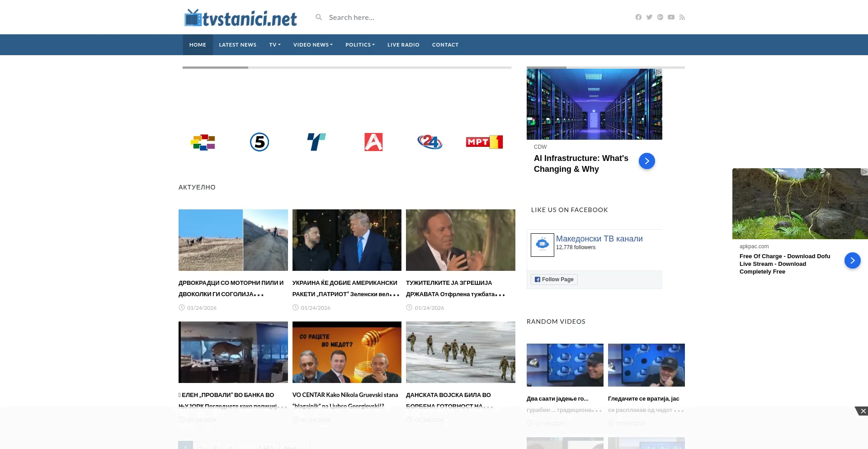Click the LIKE US ON FACEBOOK heading

[570, 210]
